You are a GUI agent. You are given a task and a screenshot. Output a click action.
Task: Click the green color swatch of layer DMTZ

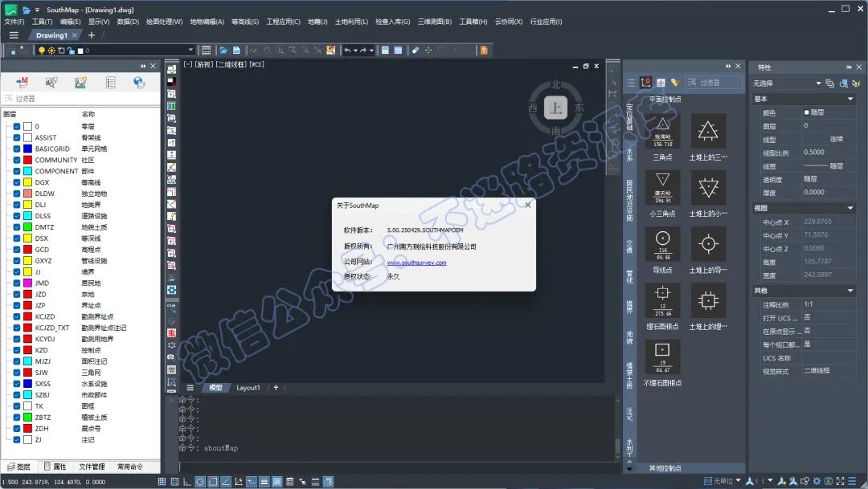click(27, 227)
